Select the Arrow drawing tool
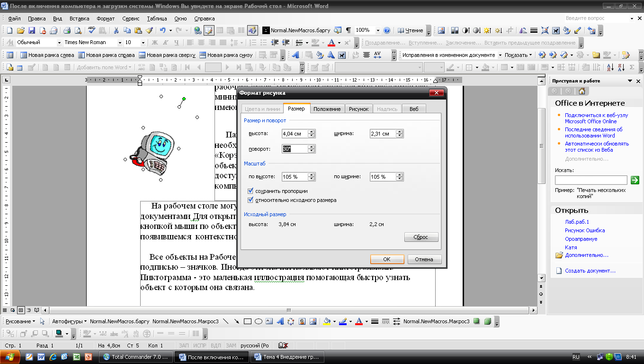The image size is (644, 364). pyautogui.click(x=236, y=321)
